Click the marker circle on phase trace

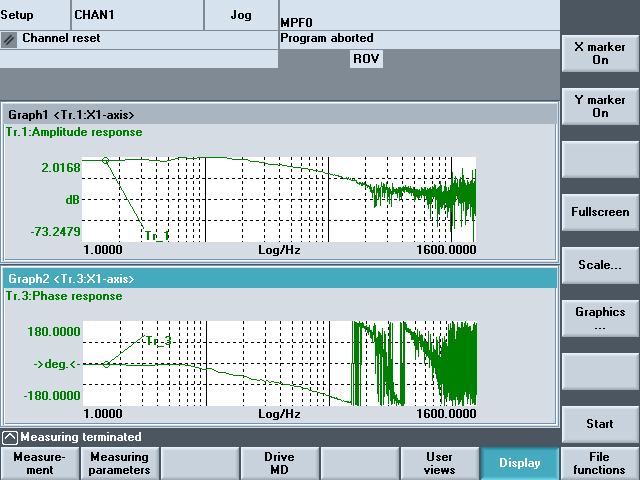click(106, 364)
